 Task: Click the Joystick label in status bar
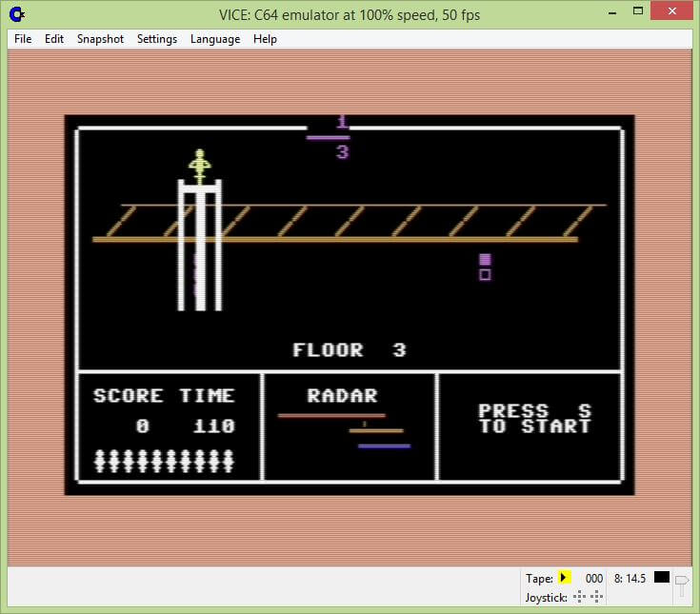point(546,598)
